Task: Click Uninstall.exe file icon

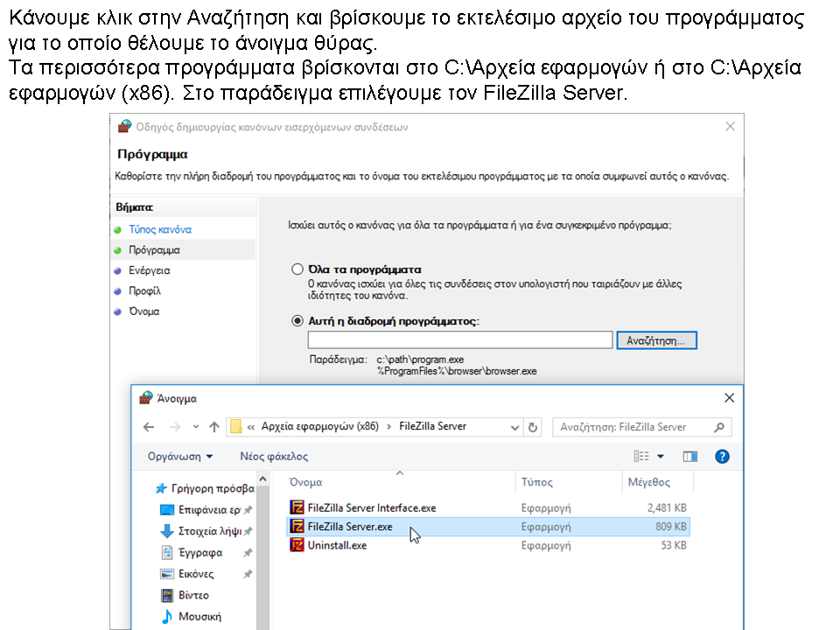Action: (x=297, y=545)
